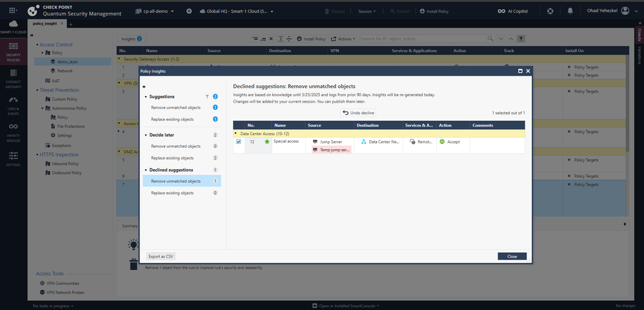
Task: Click the Jump Server source object
Action: coord(327,142)
